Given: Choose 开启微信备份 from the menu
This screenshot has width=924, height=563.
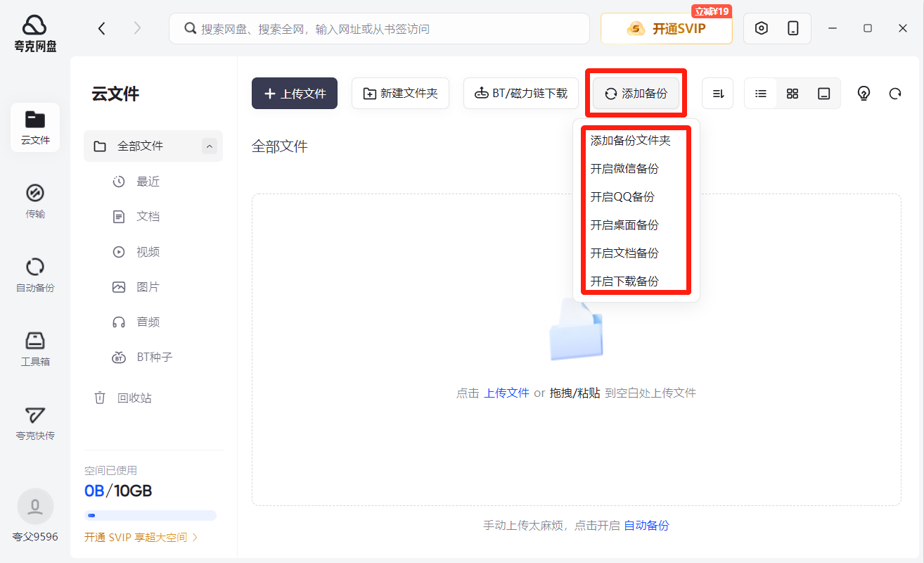Looking at the screenshot, I should 624,169.
